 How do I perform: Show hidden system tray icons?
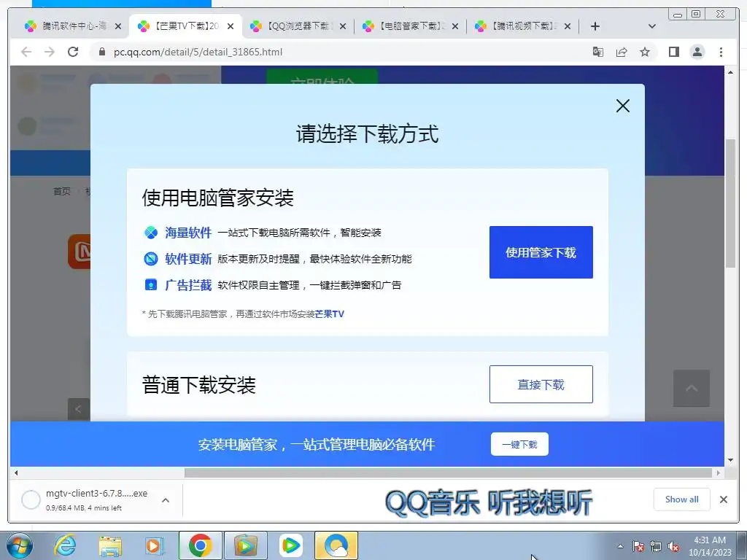(x=620, y=546)
